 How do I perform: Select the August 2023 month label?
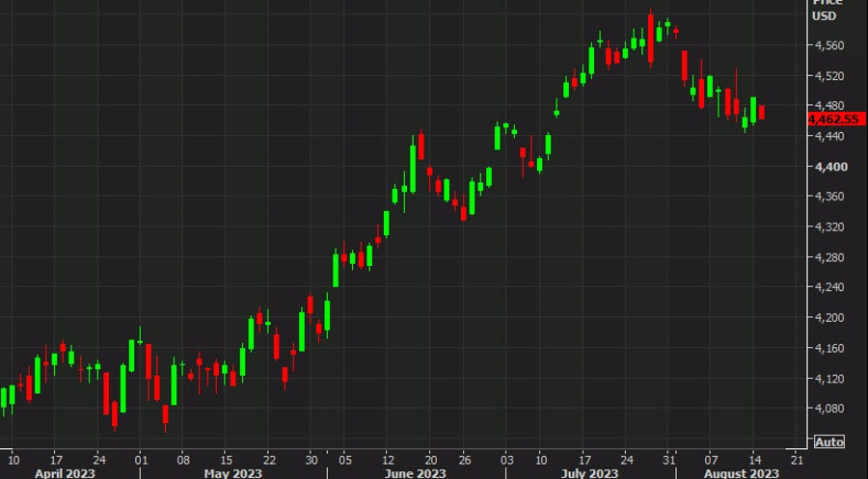742,473
